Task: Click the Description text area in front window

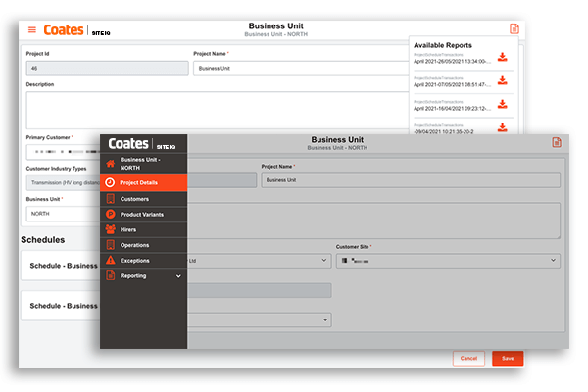Action: click(373, 220)
